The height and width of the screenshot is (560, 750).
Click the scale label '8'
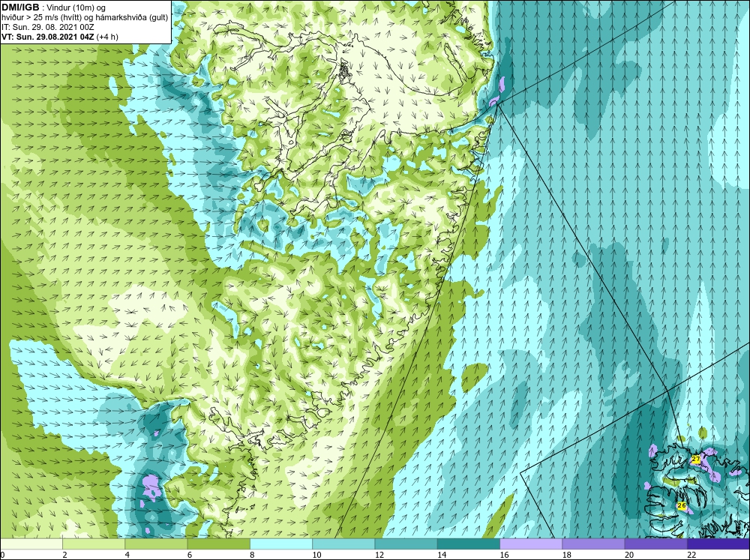pos(252,555)
